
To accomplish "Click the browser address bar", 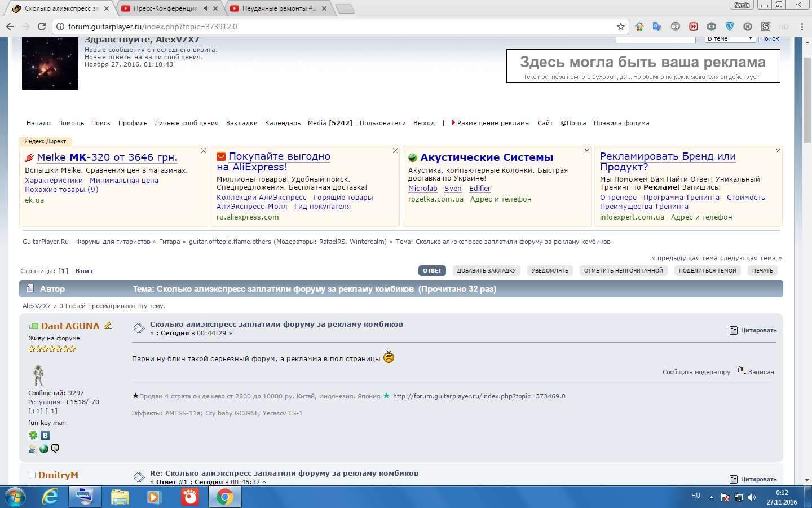I will (x=338, y=27).
